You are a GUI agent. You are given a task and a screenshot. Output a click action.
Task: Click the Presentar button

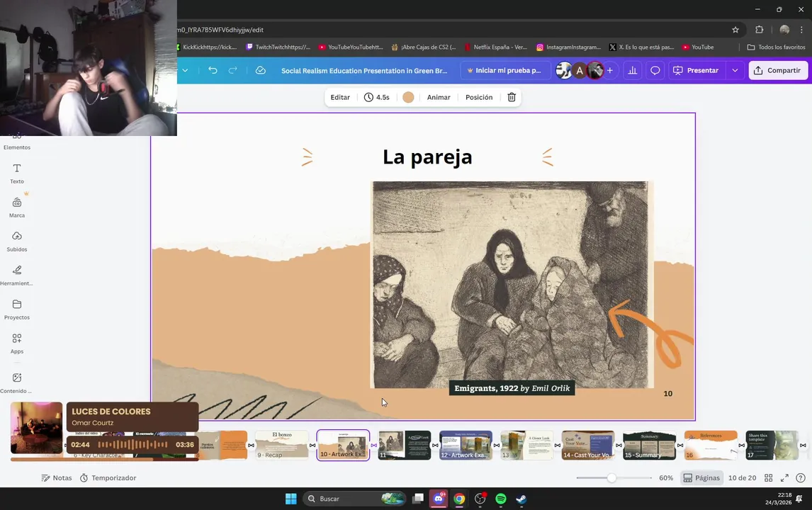[697, 70]
